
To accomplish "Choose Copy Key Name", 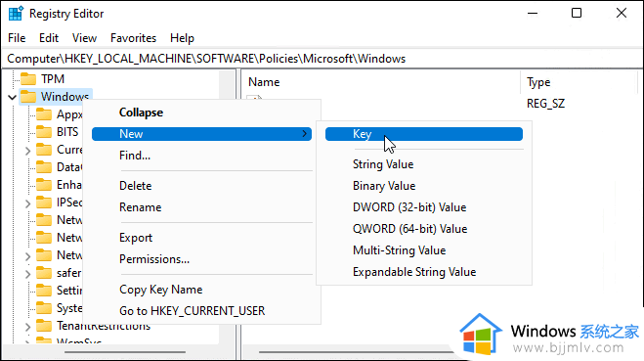I will coord(201,290).
